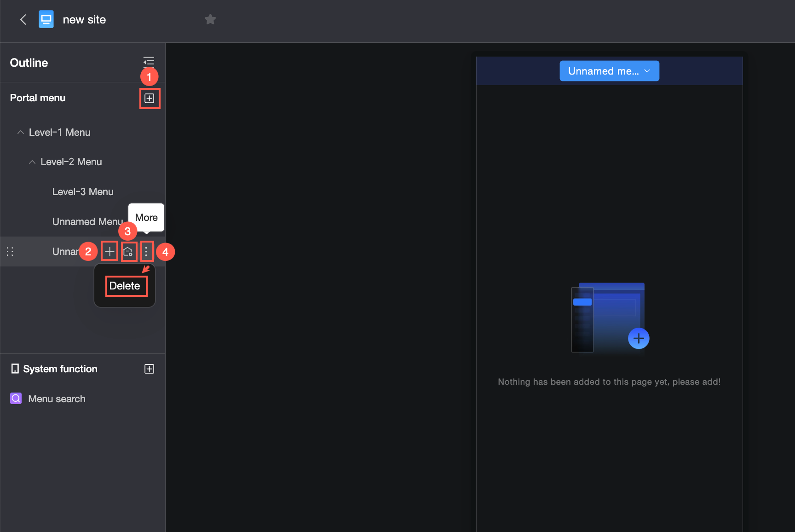The width and height of the screenshot is (795, 532).
Task: Add a submenu with the plus icon
Action: pyautogui.click(x=109, y=251)
